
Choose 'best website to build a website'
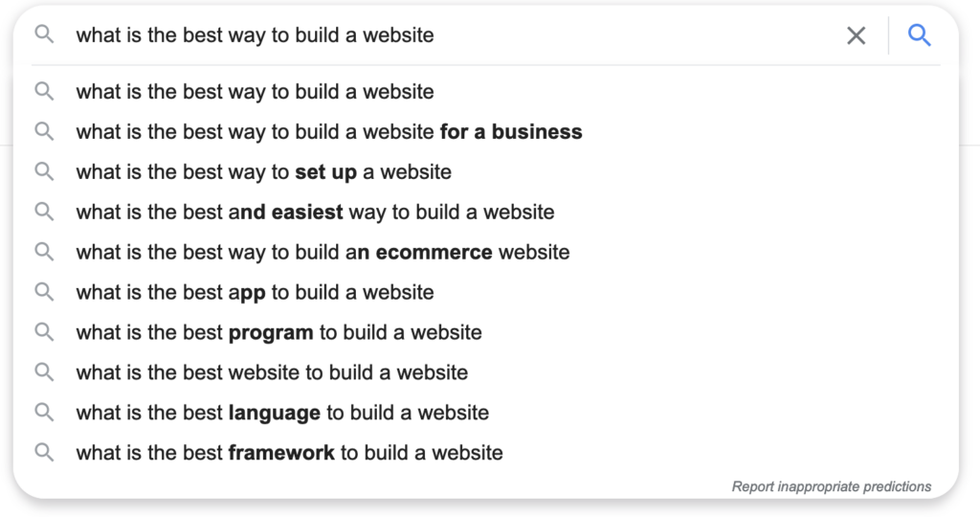click(x=486, y=372)
